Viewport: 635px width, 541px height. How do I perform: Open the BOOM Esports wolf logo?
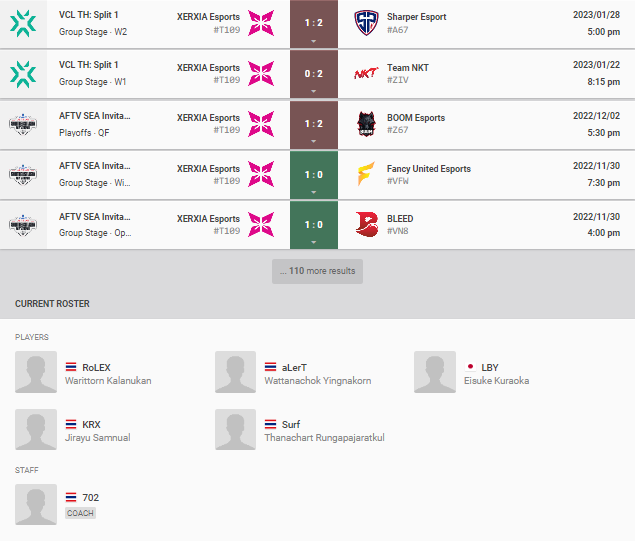[x=366, y=124]
